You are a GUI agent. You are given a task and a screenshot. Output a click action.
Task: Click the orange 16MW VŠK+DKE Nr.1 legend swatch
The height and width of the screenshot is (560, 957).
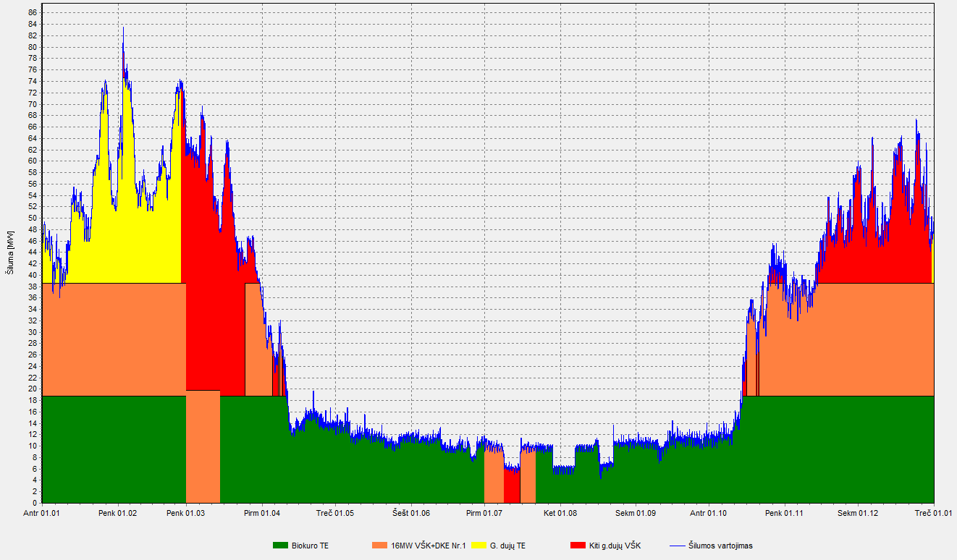click(x=379, y=546)
